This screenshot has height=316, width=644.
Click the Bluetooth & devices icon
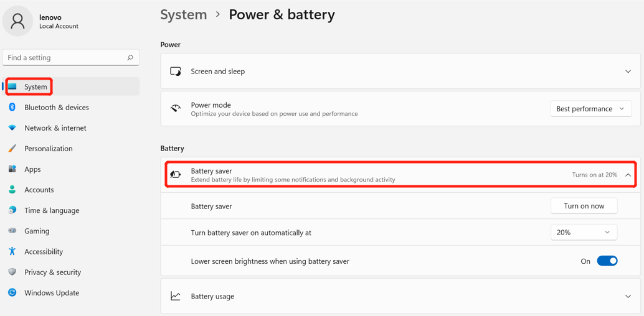(x=12, y=107)
